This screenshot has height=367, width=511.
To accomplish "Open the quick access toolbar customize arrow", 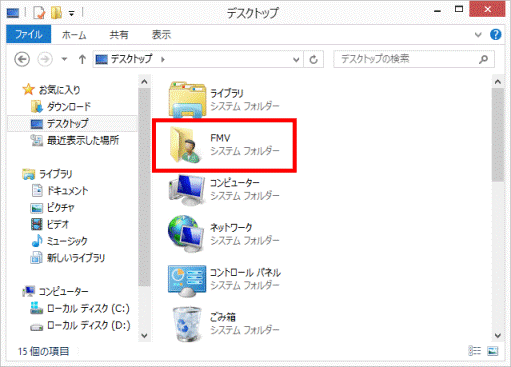I will (x=71, y=14).
